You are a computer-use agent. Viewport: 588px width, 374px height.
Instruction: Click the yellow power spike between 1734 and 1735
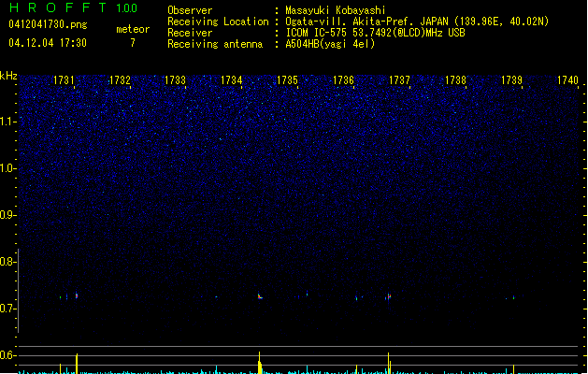point(260,363)
